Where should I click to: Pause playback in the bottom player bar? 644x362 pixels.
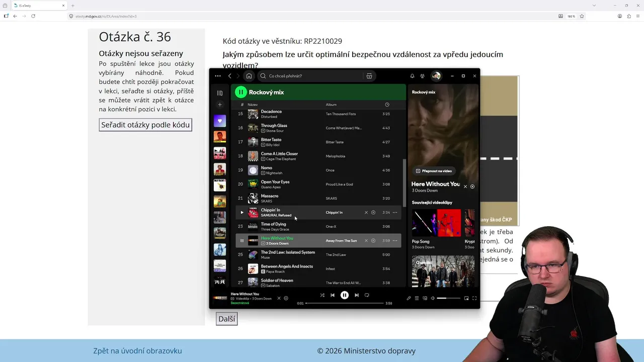point(345,295)
